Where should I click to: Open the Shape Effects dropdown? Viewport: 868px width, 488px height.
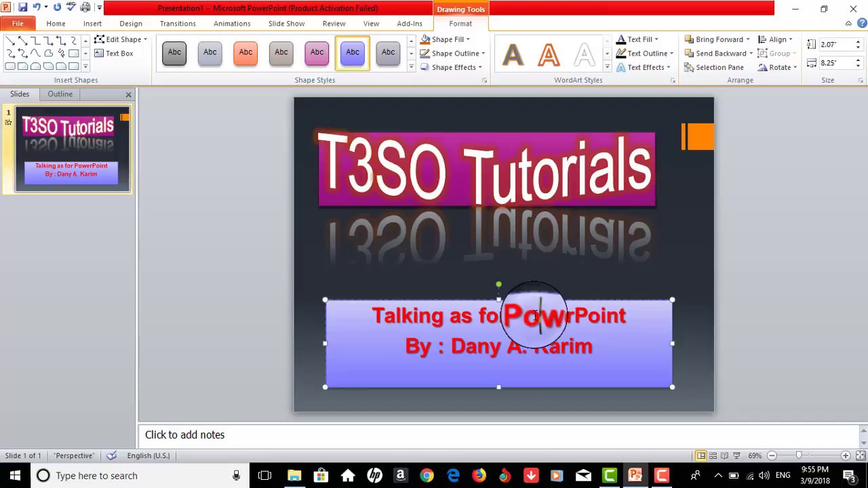pyautogui.click(x=451, y=68)
